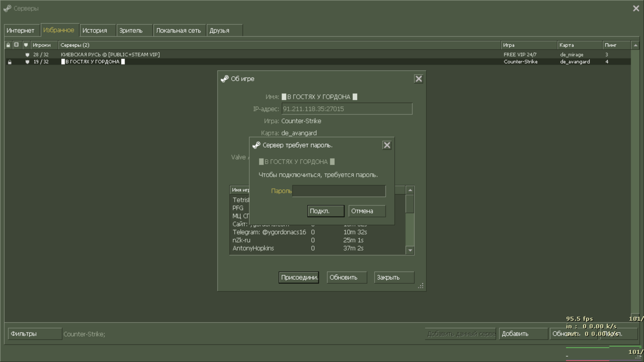Click the Steam icon in the Серверы title
This screenshot has width=644, height=362.
coord(7,8)
